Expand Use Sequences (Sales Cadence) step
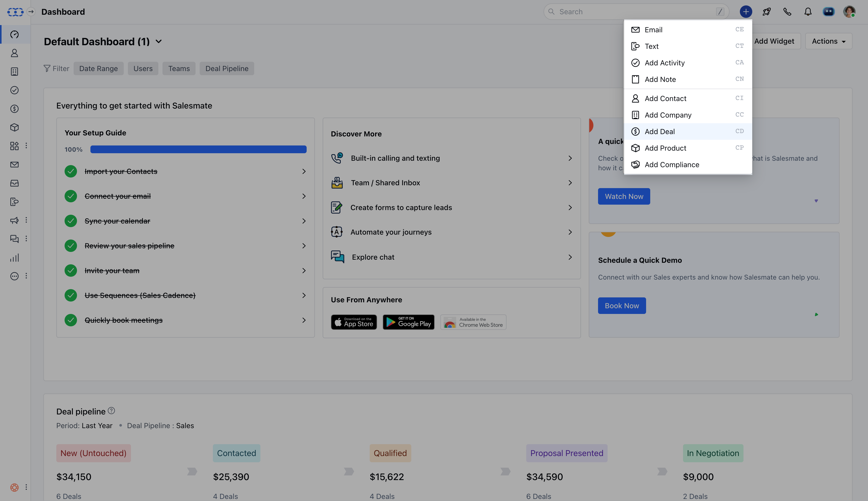This screenshot has width=868, height=501. click(185, 295)
